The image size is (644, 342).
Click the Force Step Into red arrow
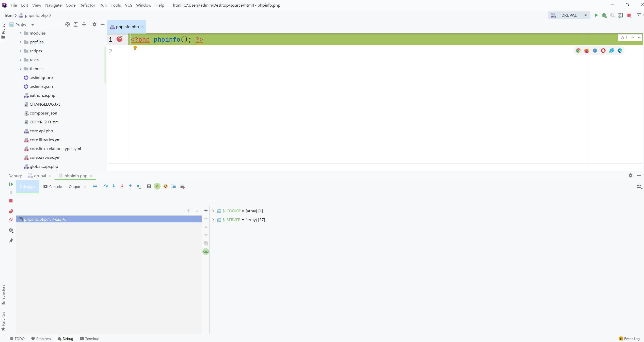click(122, 186)
